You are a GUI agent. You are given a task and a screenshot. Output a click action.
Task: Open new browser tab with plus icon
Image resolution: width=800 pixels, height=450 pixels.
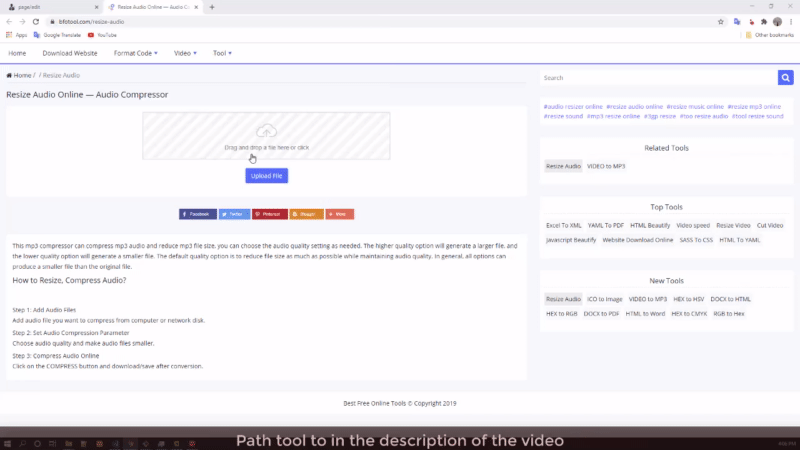212,7
